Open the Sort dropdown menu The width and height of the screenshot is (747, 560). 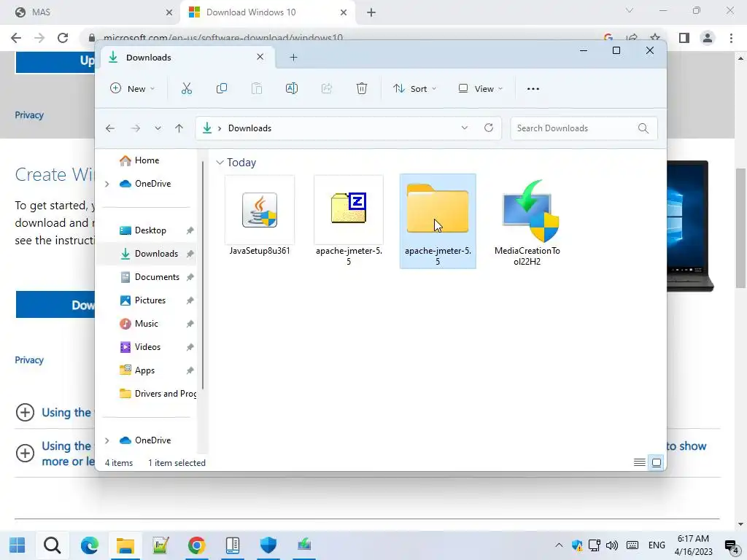(414, 88)
